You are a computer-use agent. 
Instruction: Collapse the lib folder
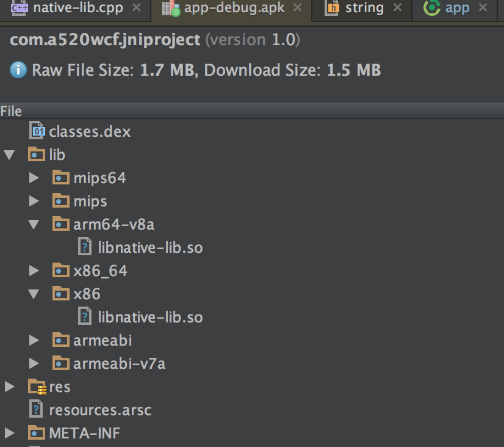coord(9,155)
